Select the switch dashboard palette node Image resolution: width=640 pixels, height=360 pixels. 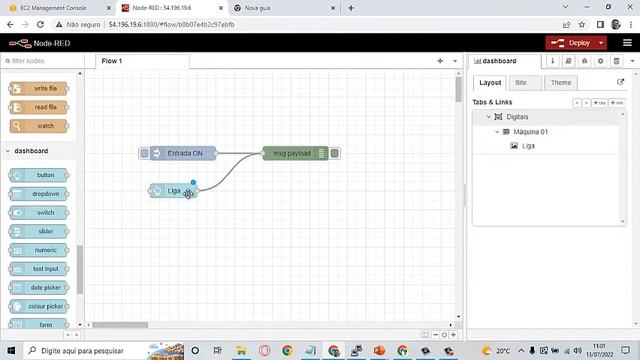38,213
